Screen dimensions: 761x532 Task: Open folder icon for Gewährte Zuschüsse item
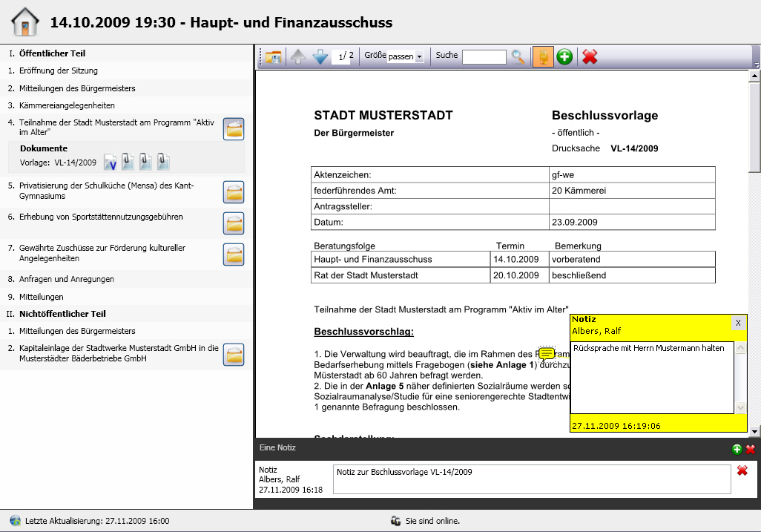coord(234,254)
